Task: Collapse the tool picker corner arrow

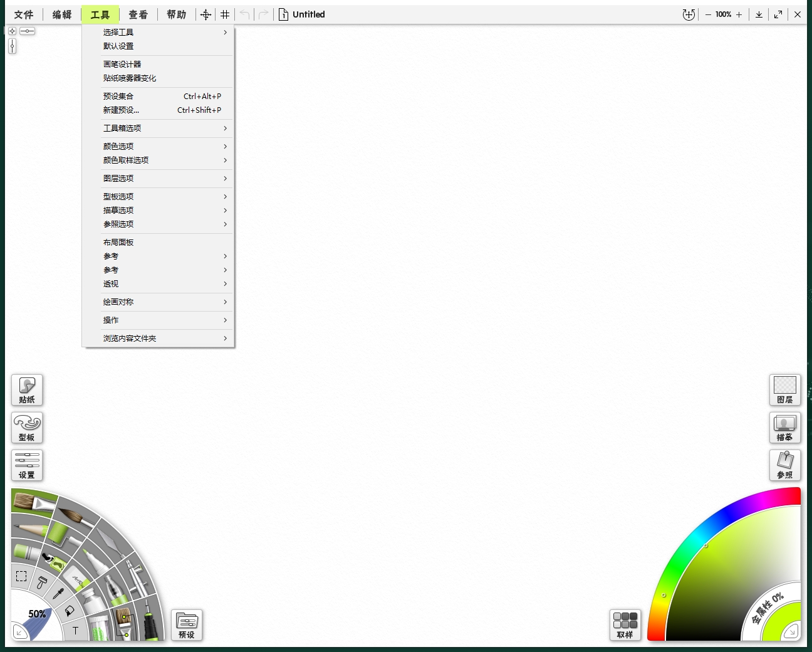Action: [x=19, y=632]
